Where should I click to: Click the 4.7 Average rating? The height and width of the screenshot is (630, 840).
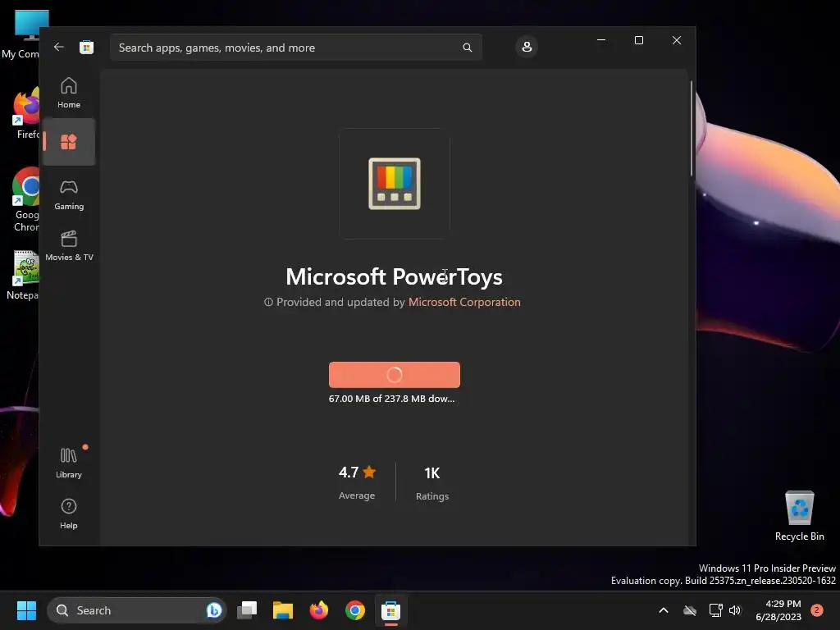click(357, 482)
